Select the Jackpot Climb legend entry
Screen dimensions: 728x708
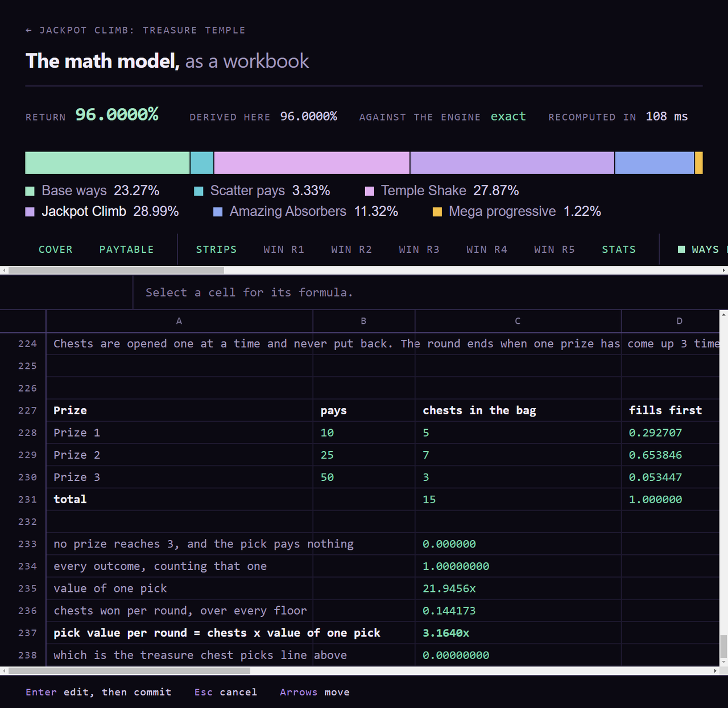click(x=102, y=211)
